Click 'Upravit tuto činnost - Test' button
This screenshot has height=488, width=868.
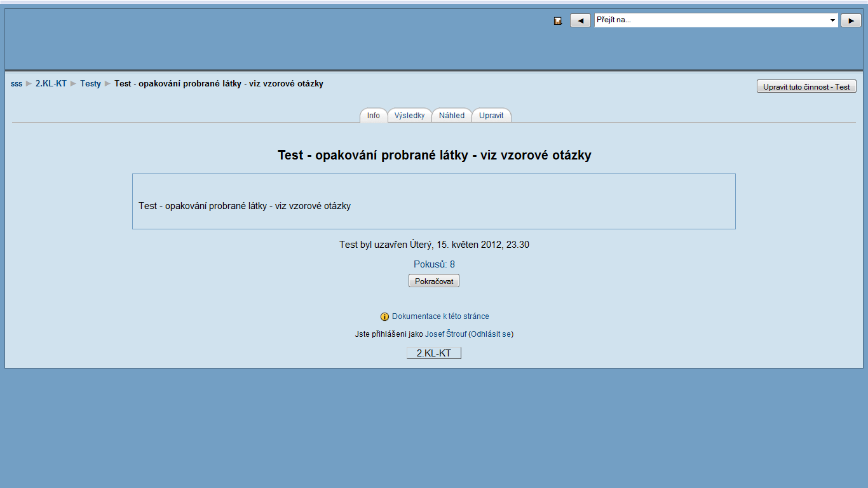pos(806,86)
